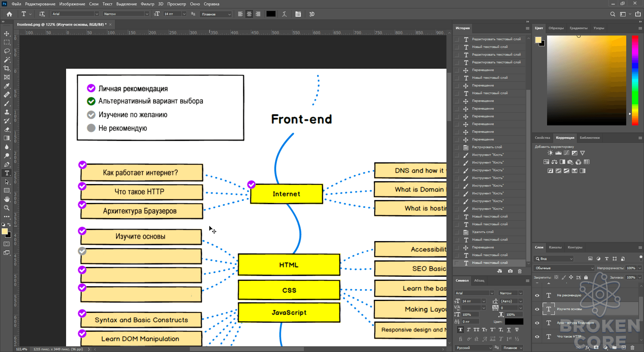Select the Eraser tool
The height and width of the screenshot is (352, 644).
[7, 130]
